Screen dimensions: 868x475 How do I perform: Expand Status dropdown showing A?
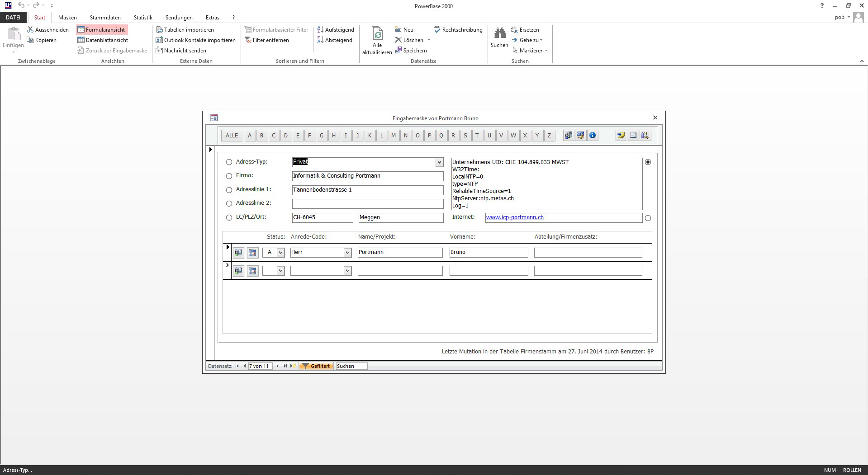280,253
